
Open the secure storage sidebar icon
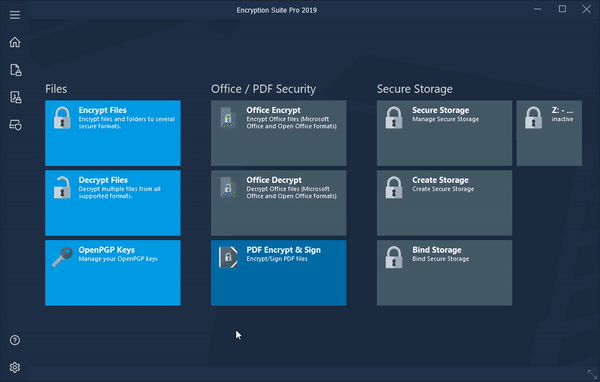[x=15, y=125]
